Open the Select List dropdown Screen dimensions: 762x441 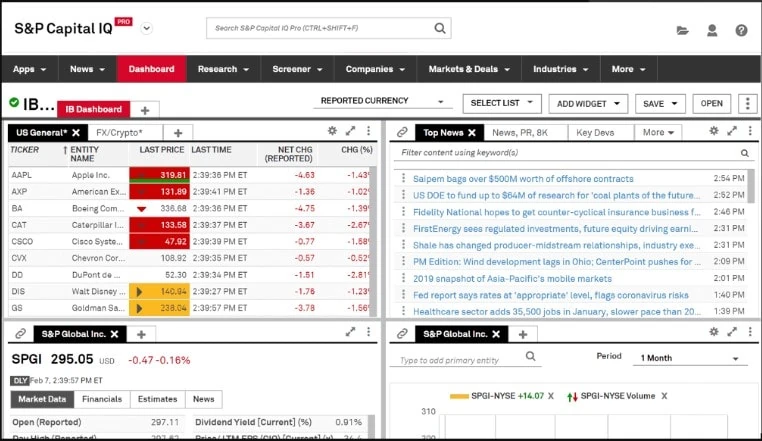pyautogui.click(x=502, y=103)
